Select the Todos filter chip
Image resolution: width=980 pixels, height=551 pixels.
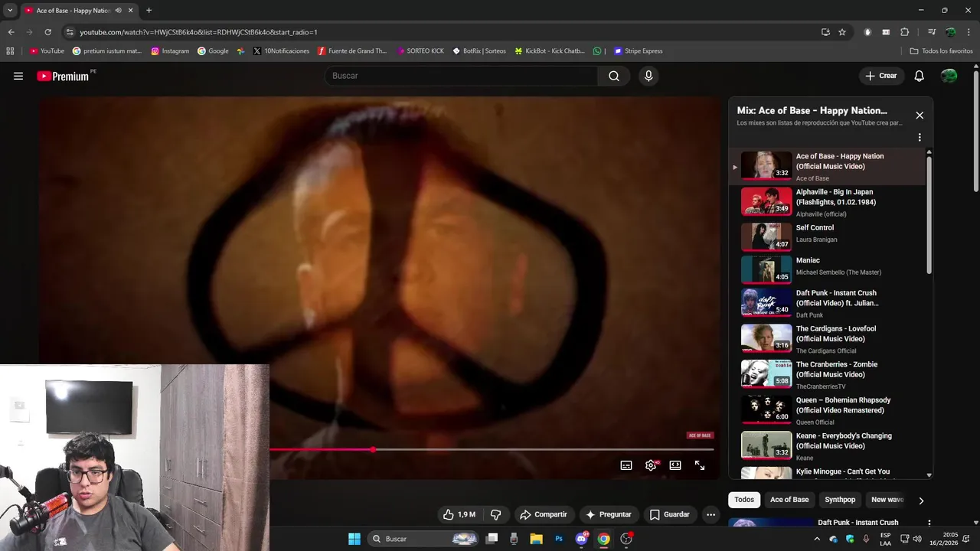coord(744,500)
